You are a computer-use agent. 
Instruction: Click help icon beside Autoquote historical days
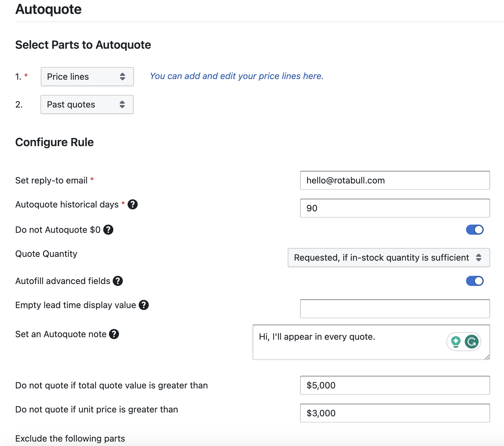point(133,204)
